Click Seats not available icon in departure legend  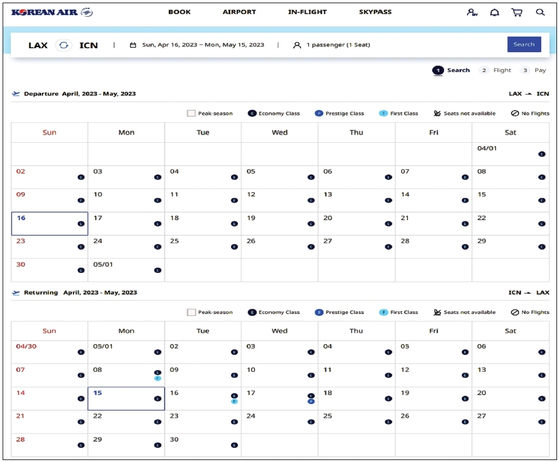click(x=437, y=113)
